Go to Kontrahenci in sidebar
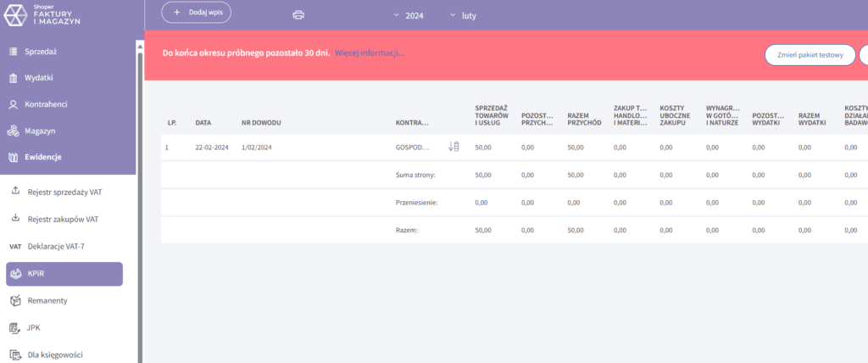The image size is (868, 363). pos(50,104)
